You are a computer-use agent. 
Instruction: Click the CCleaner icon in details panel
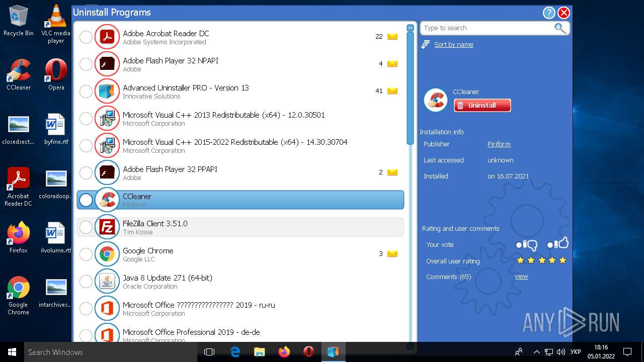pyautogui.click(x=436, y=100)
